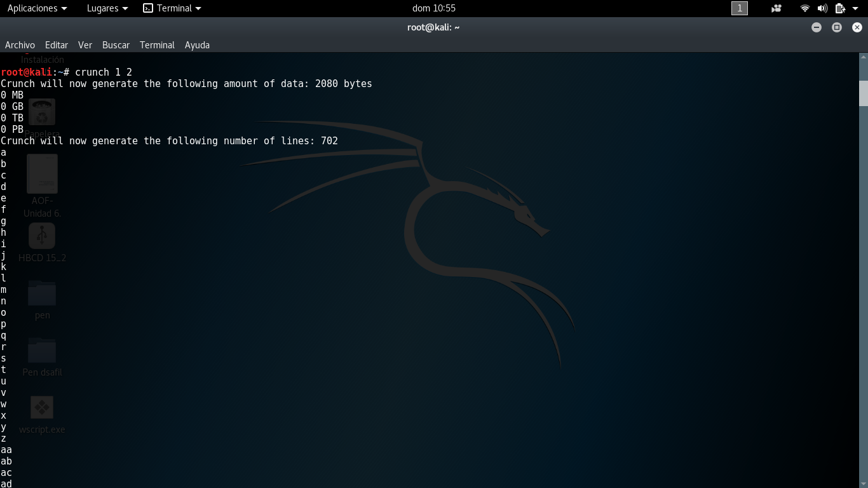The width and height of the screenshot is (868, 488).
Task: Open the system menu with the top-right arrow
Action: tap(855, 8)
